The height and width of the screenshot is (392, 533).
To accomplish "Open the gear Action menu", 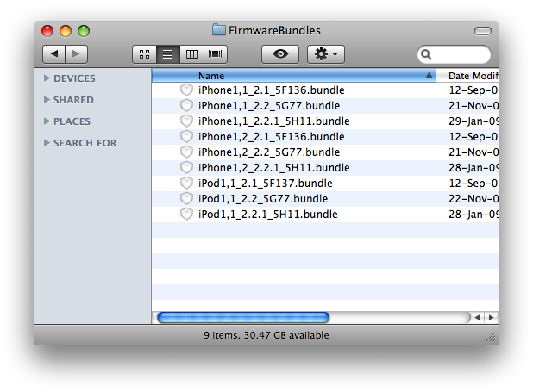I will 326,54.
